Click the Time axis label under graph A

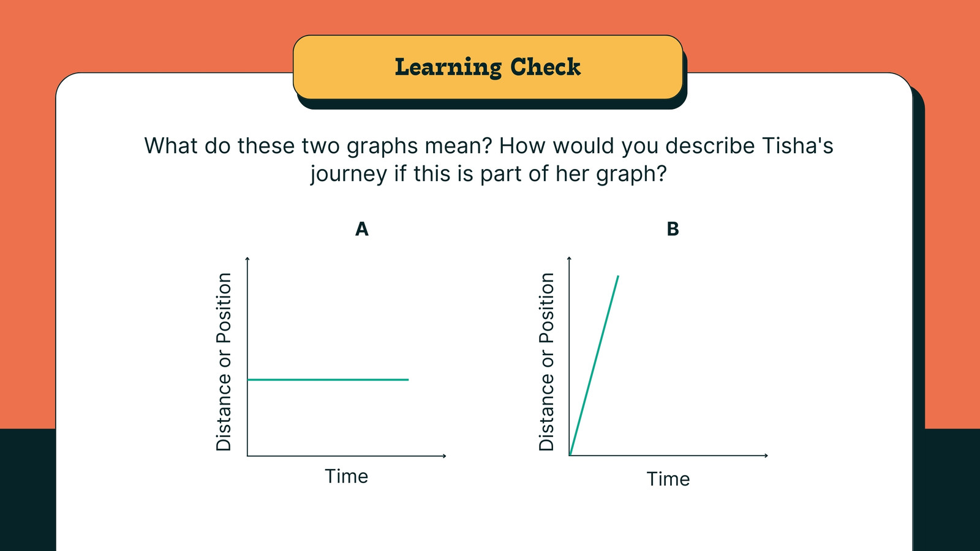pos(347,476)
